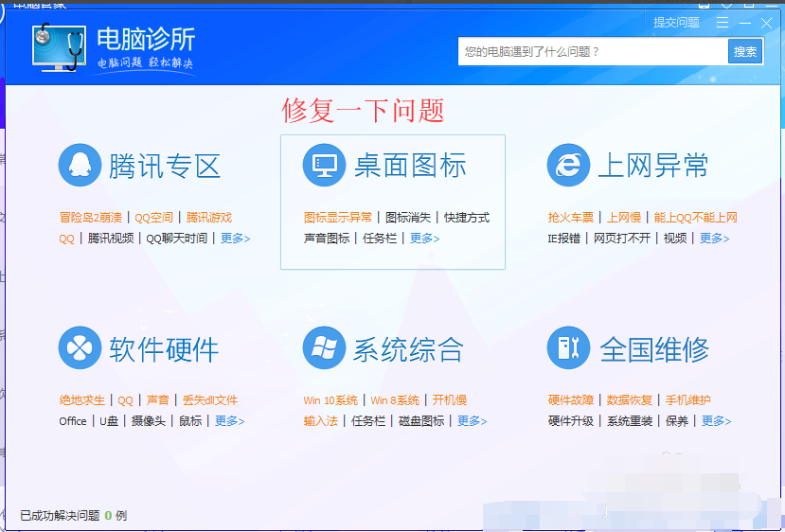Click the 网页打不开 link

622,239
